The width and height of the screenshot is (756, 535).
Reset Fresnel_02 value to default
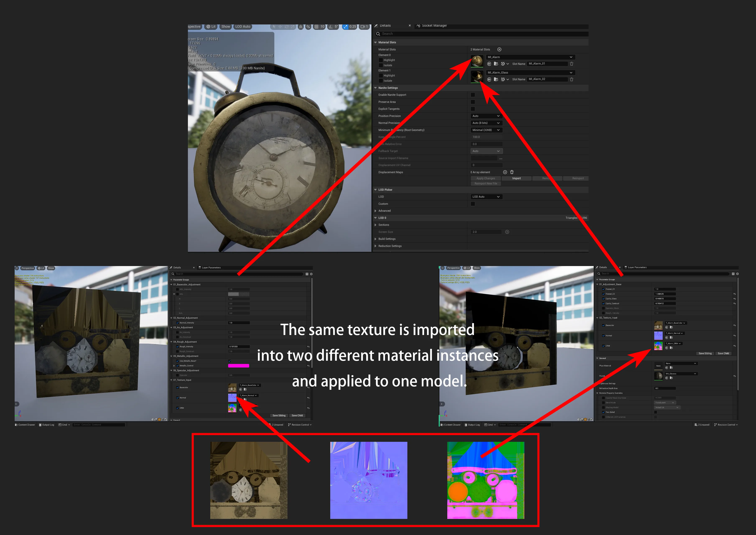coord(735,294)
